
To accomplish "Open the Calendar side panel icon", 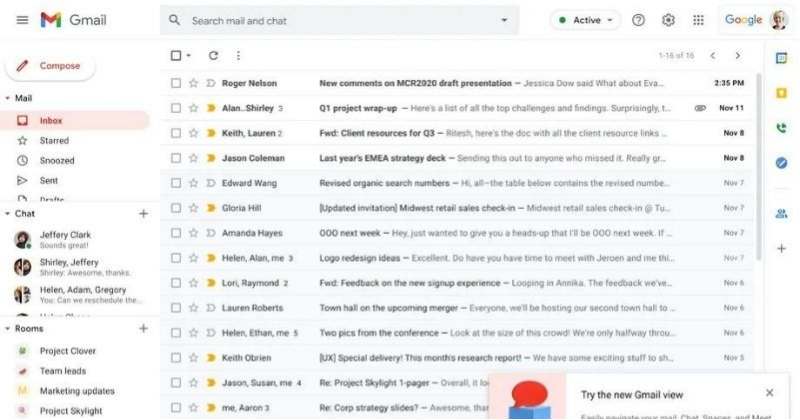I will tap(782, 58).
